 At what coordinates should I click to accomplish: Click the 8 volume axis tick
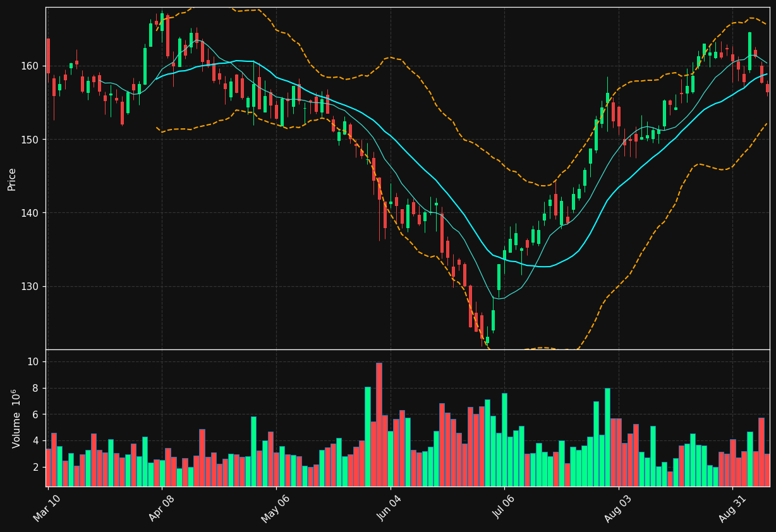[x=35, y=388]
